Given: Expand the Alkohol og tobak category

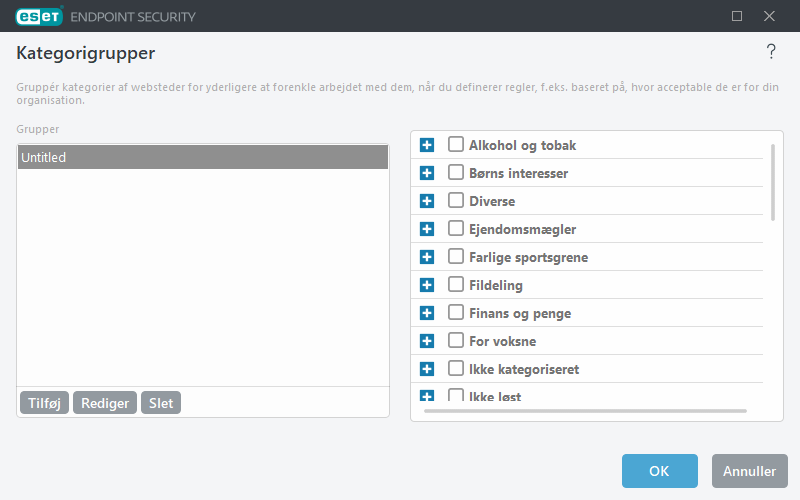Looking at the screenshot, I should click(x=427, y=145).
